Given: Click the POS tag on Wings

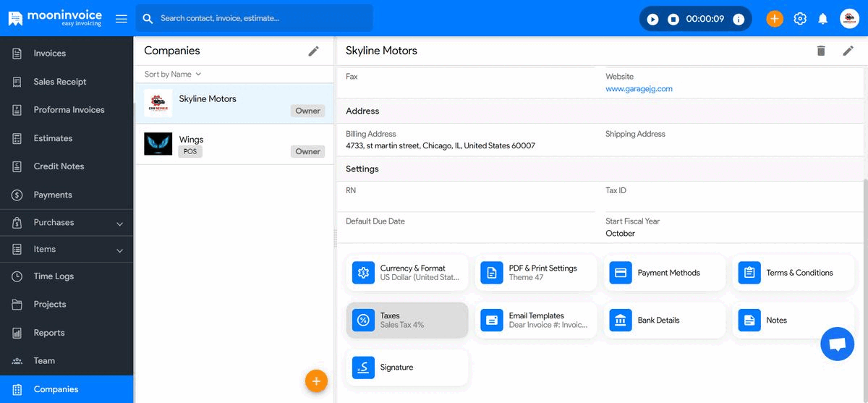Looking at the screenshot, I should [190, 152].
